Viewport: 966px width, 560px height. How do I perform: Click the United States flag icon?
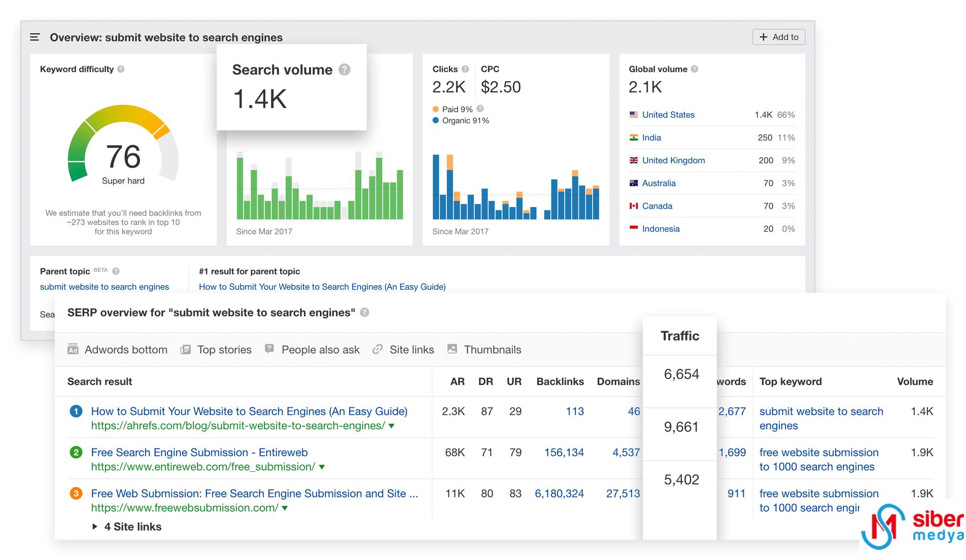click(634, 115)
